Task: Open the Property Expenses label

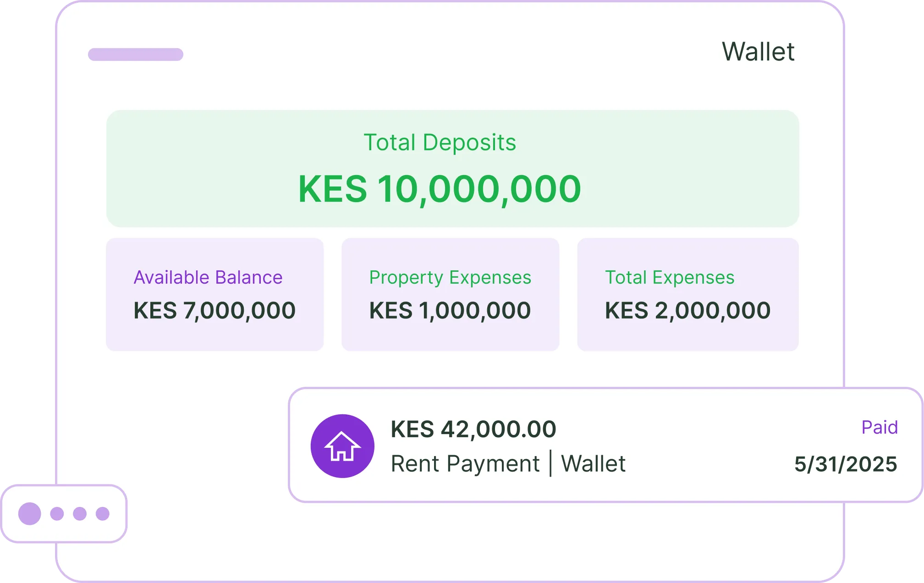Action: click(450, 278)
